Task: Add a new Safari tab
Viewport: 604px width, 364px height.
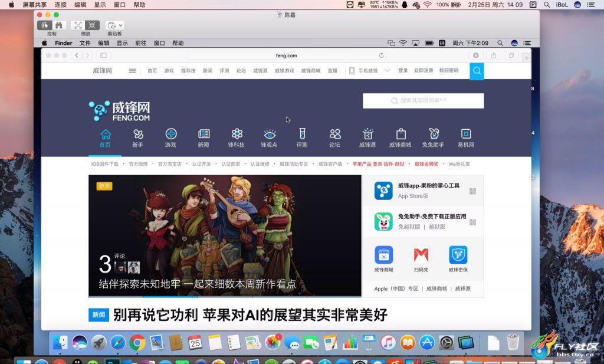Action: pos(527,57)
